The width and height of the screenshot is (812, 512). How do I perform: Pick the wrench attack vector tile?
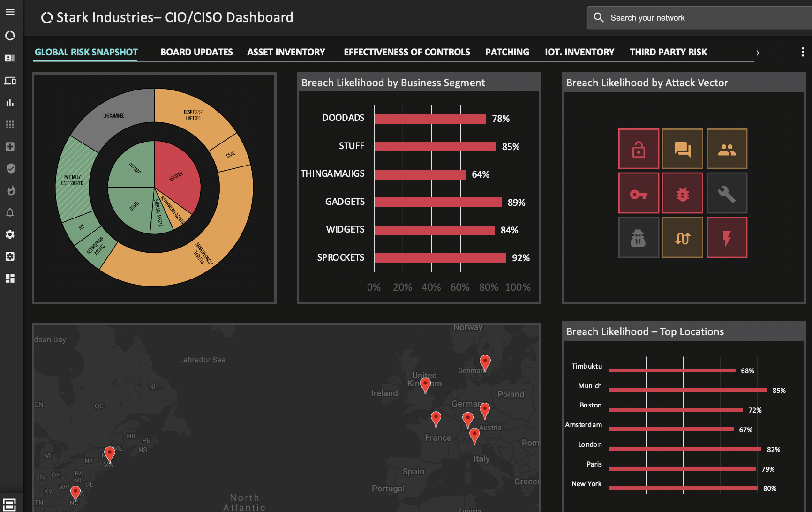[x=727, y=193]
